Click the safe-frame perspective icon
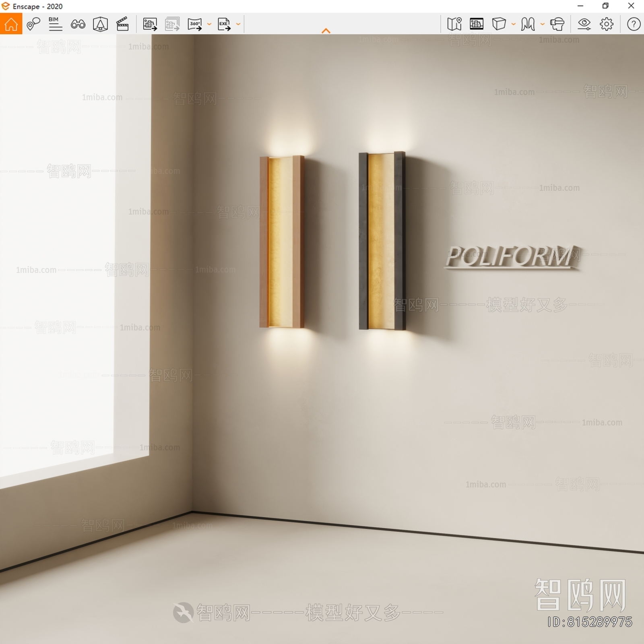 [x=101, y=25]
